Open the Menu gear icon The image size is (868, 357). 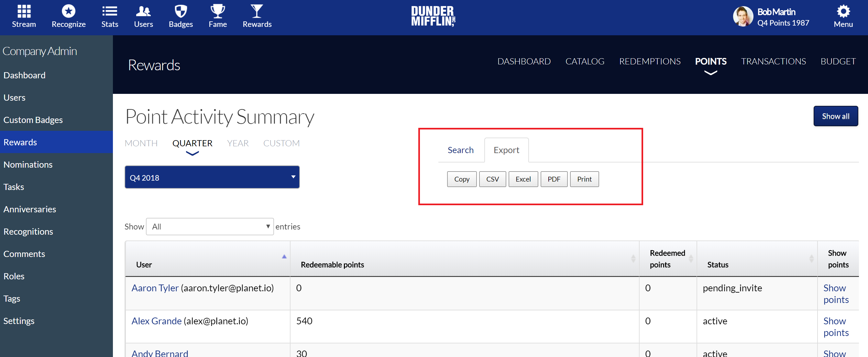pos(843,11)
